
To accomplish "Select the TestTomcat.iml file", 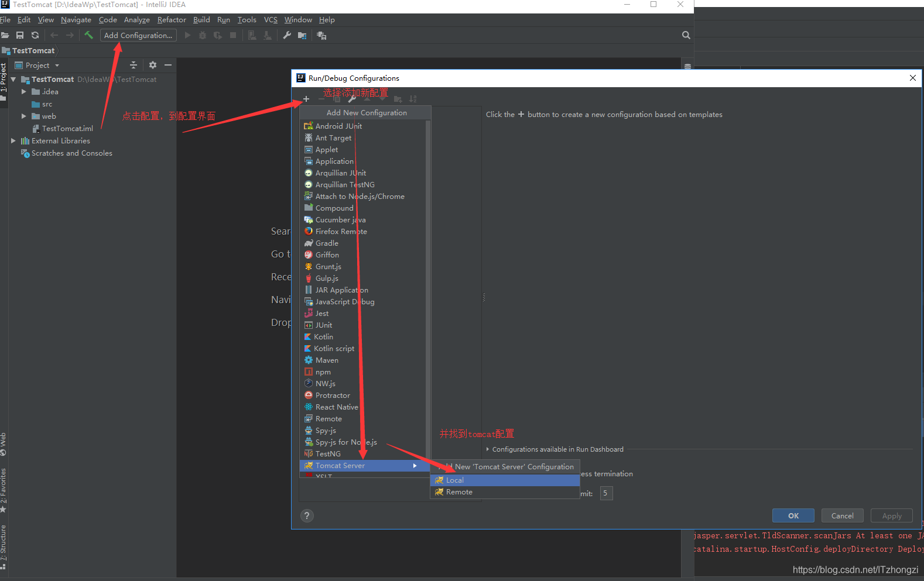I will (63, 128).
